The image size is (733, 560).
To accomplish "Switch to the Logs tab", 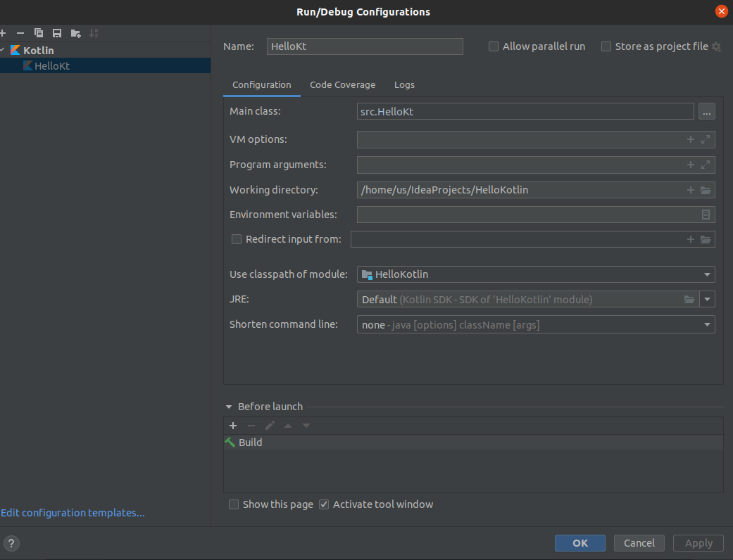I will click(x=404, y=85).
